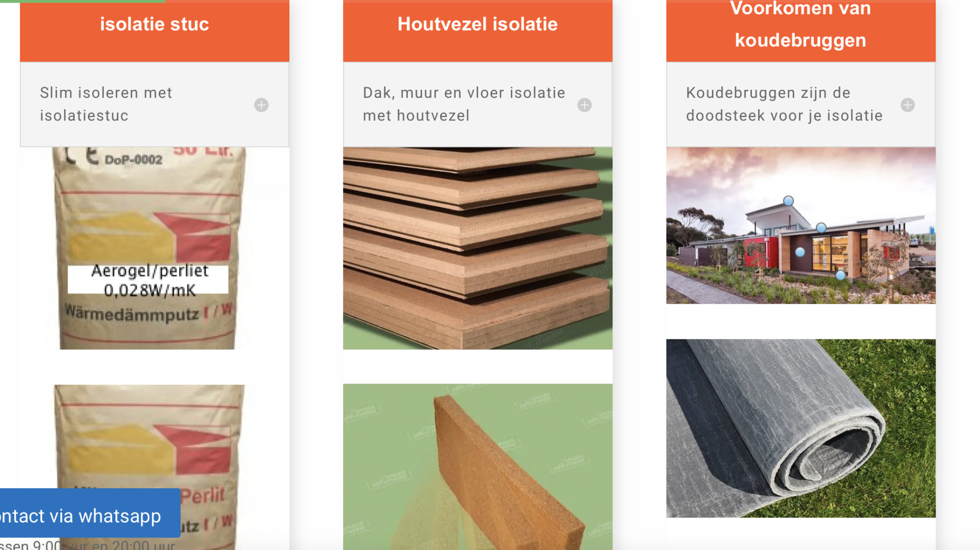The image size is (980, 550).
Task: Click the blue hotspot on the house wall near red facade
Action: 800,252
